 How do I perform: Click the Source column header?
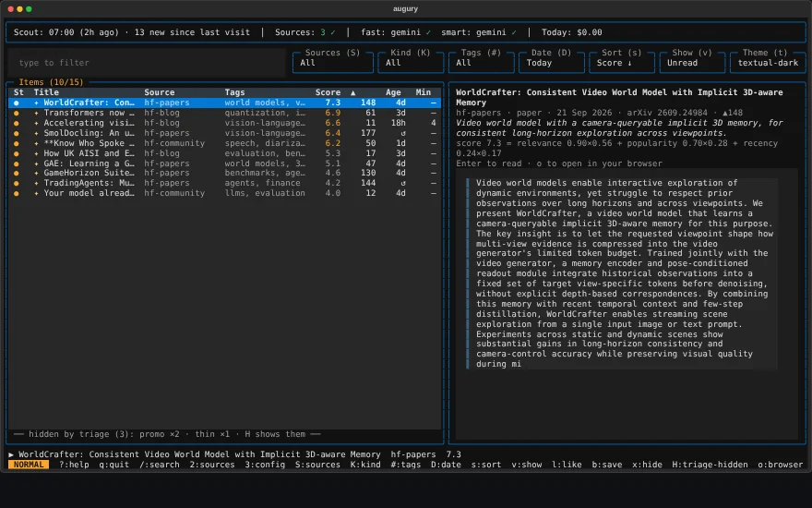click(x=160, y=92)
